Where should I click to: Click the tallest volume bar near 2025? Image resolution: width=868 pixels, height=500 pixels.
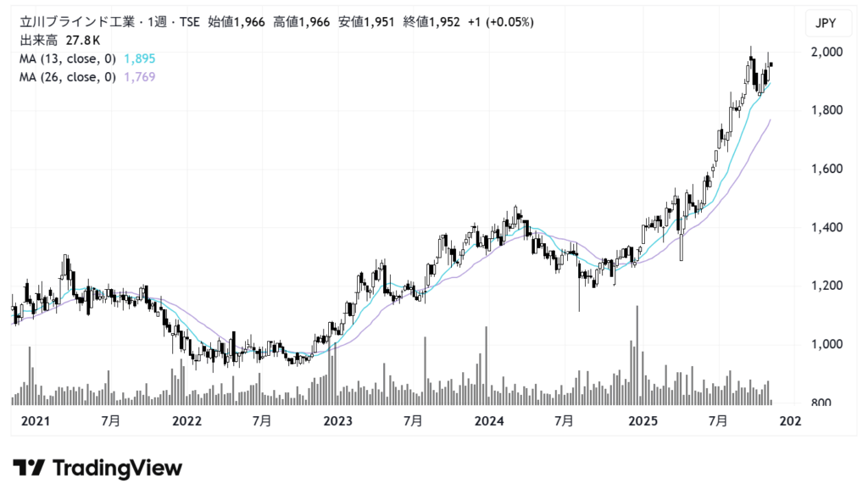(637, 356)
